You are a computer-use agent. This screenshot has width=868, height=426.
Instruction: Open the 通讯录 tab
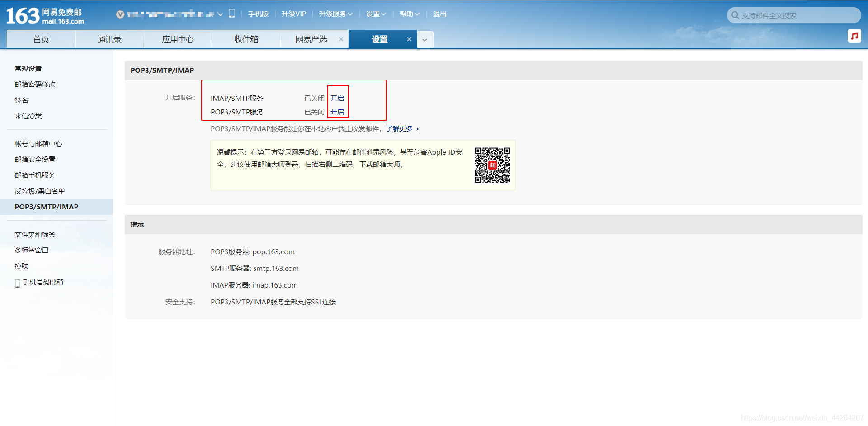click(x=109, y=39)
